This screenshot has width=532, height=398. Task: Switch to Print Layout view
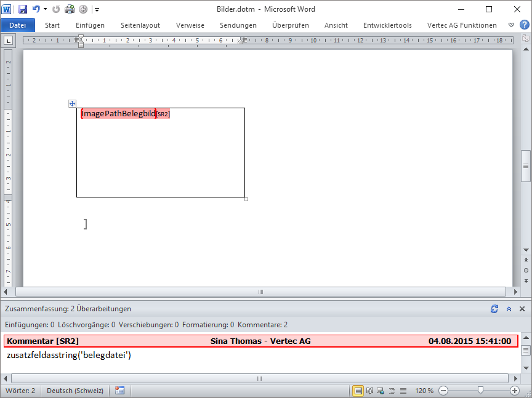click(358, 391)
